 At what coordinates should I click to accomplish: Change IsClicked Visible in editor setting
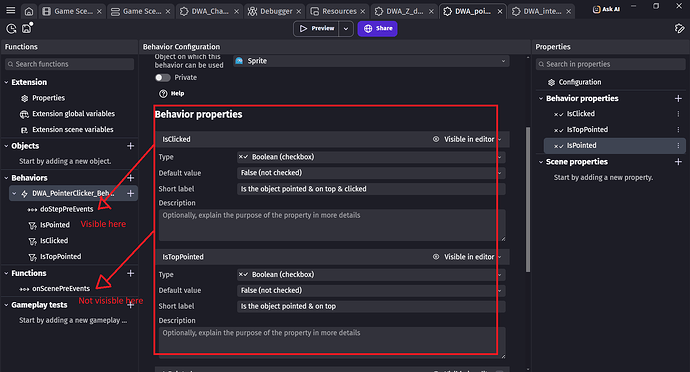point(468,139)
